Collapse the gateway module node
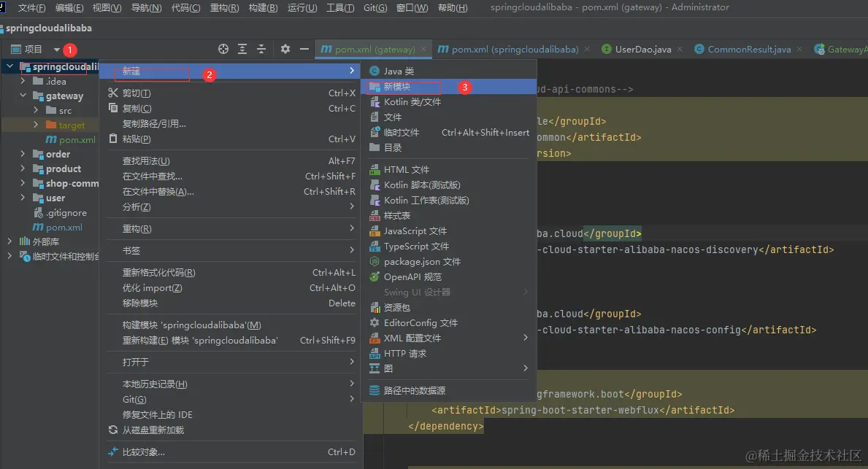The width and height of the screenshot is (868, 469). pyautogui.click(x=23, y=96)
